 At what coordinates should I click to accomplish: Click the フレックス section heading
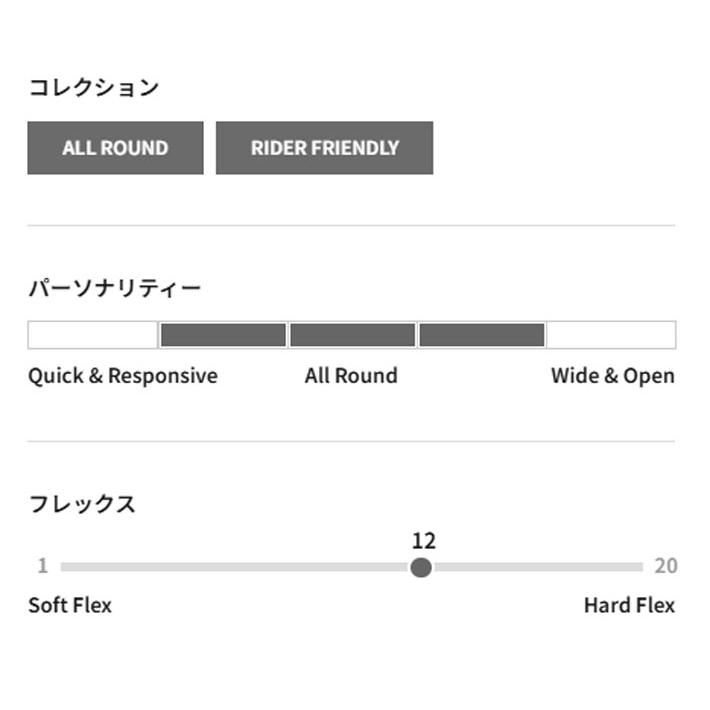pos(82,504)
